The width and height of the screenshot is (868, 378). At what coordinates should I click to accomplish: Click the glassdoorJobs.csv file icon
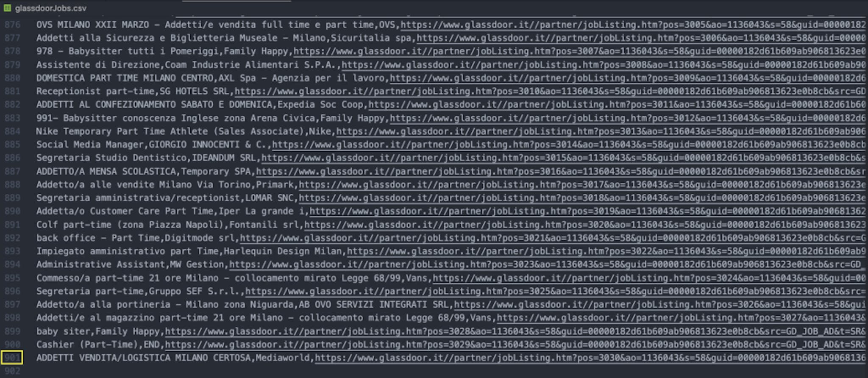7,8
